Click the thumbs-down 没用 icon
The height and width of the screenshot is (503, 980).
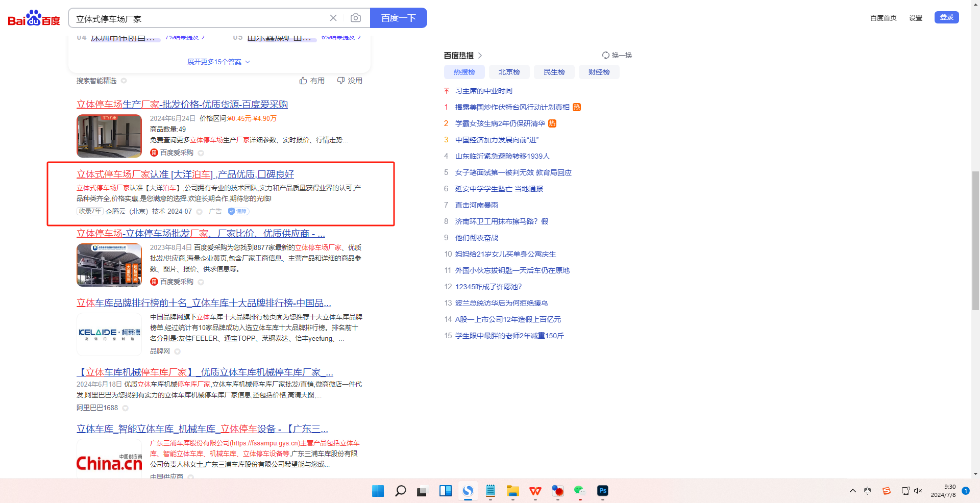[341, 81]
